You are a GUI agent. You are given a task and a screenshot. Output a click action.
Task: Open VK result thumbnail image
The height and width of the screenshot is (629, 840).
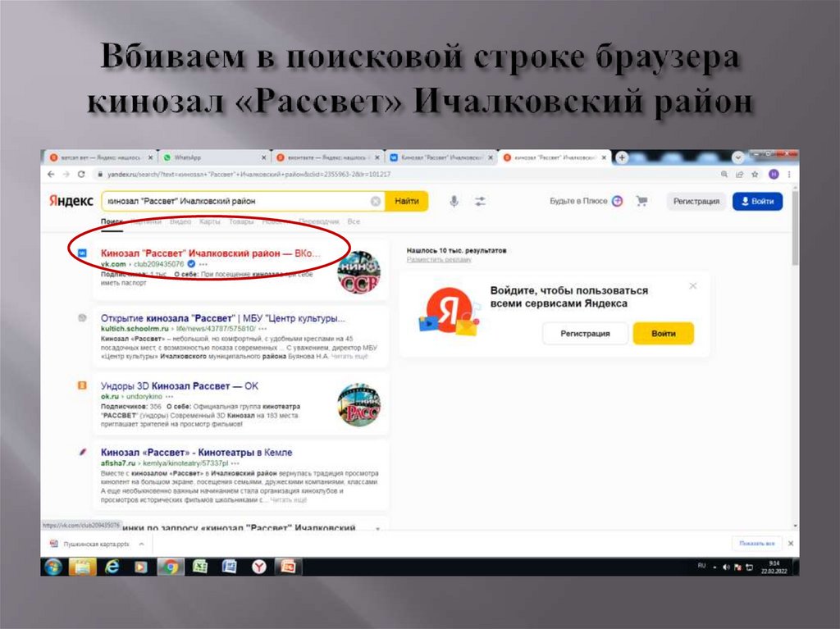358,273
